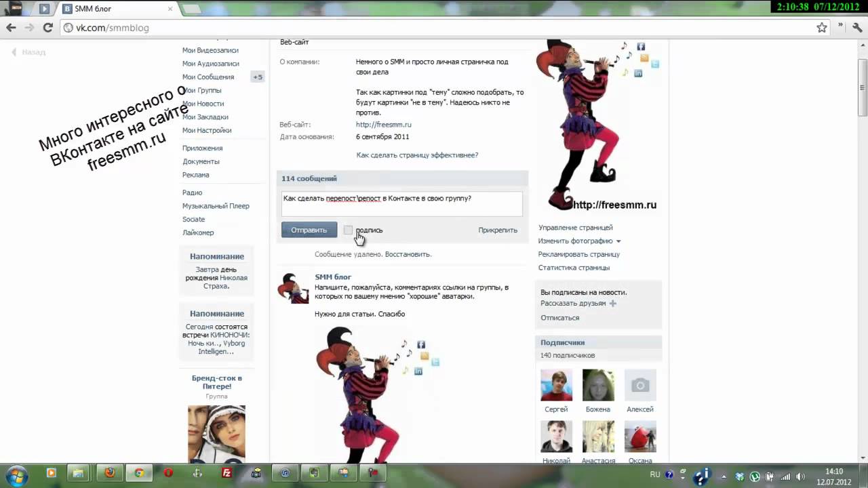Open Мои Аудиозаписи in the sidebar

pyautogui.click(x=210, y=64)
